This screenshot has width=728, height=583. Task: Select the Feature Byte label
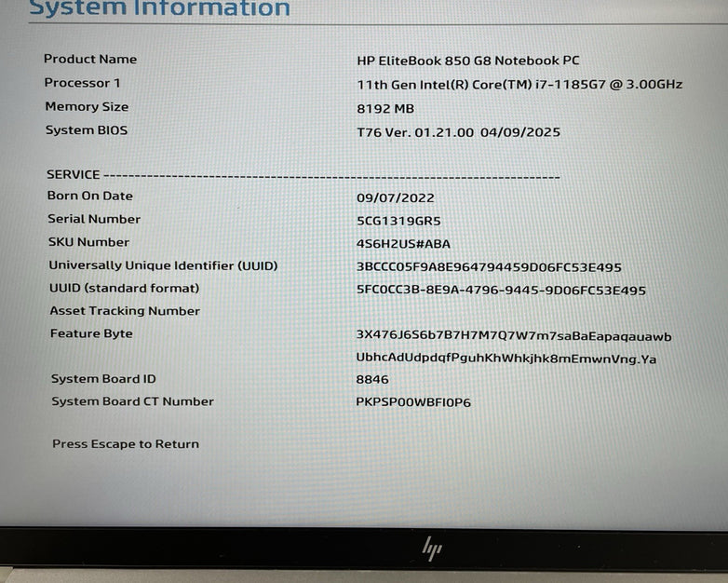[91, 333]
